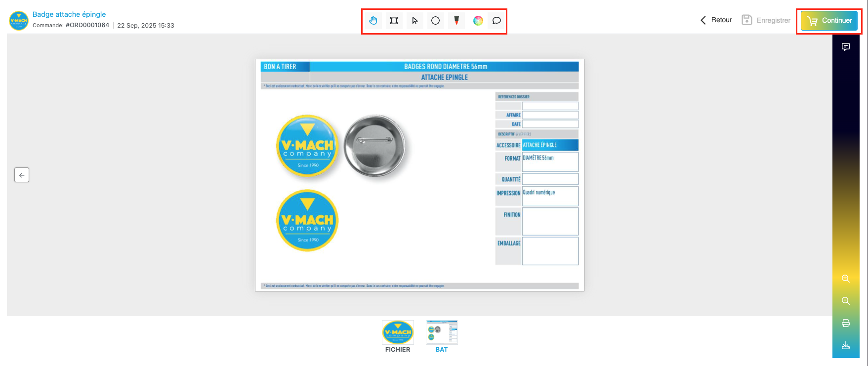This screenshot has height=366, width=868.
Task: Select the rectangle area selection tool
Action: click(x=394, y=21)
